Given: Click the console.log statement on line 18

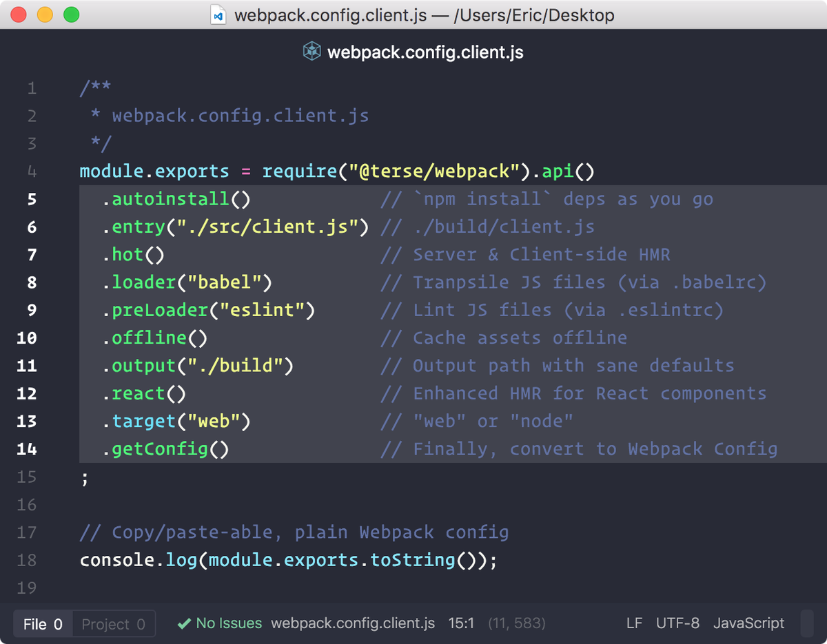Looking at the screenshot, I should (288, 560).
